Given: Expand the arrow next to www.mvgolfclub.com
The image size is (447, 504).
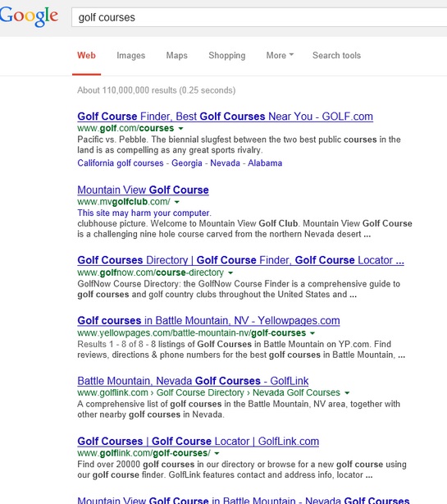Looking at the screenshot, I should click(x=177, y=202).
